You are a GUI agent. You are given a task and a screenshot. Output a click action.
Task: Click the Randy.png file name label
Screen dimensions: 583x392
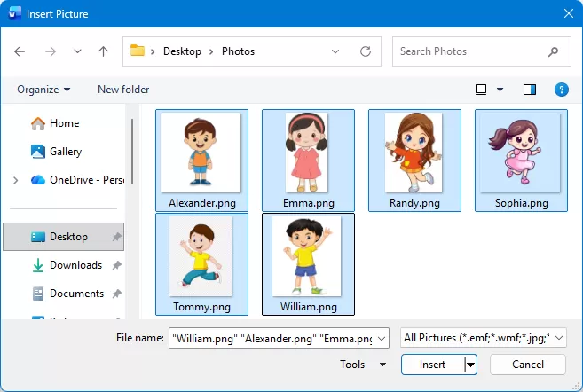pyautogui.click(x=414, y=203)
